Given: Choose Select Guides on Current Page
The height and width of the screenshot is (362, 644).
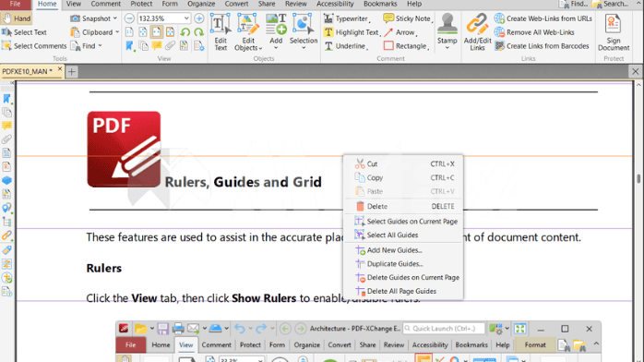Looking at the screenshot, I should [x=403, y=222].
